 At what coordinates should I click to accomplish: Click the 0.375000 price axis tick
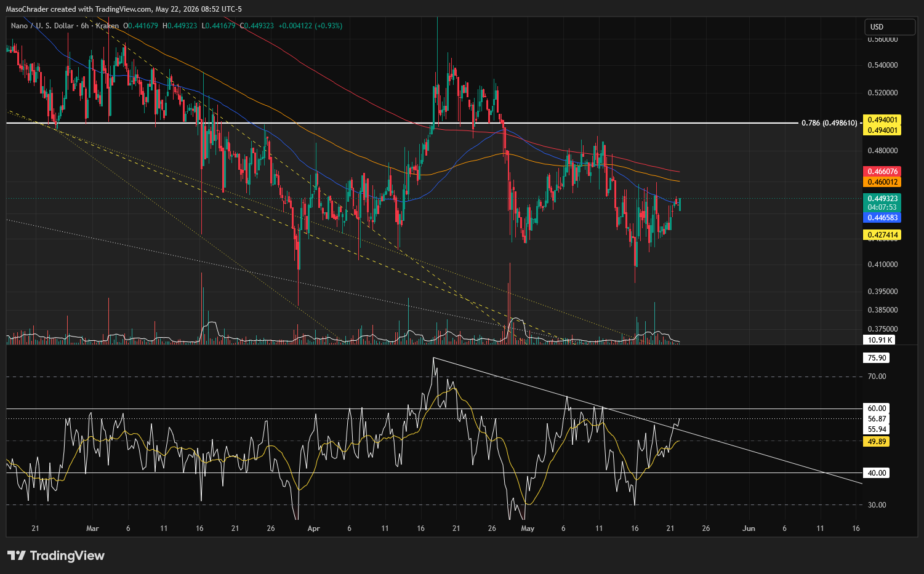tap(883, 329)
